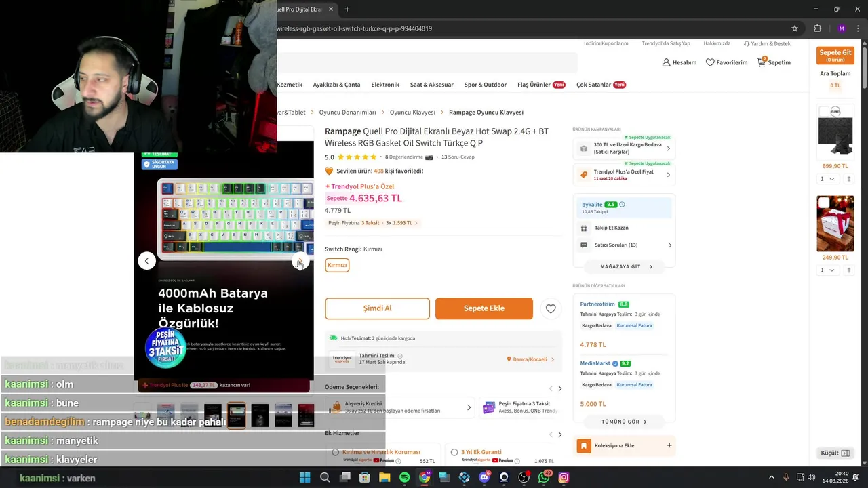868x488 pixels.
Task: Show estimated delivery info icon
Action: (400, 356)
